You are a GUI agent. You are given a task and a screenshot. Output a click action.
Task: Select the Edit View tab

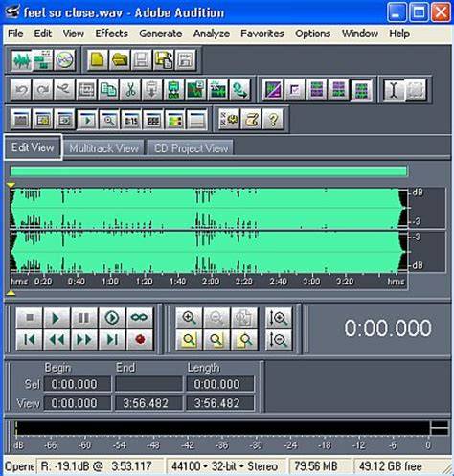pos(33,147)
